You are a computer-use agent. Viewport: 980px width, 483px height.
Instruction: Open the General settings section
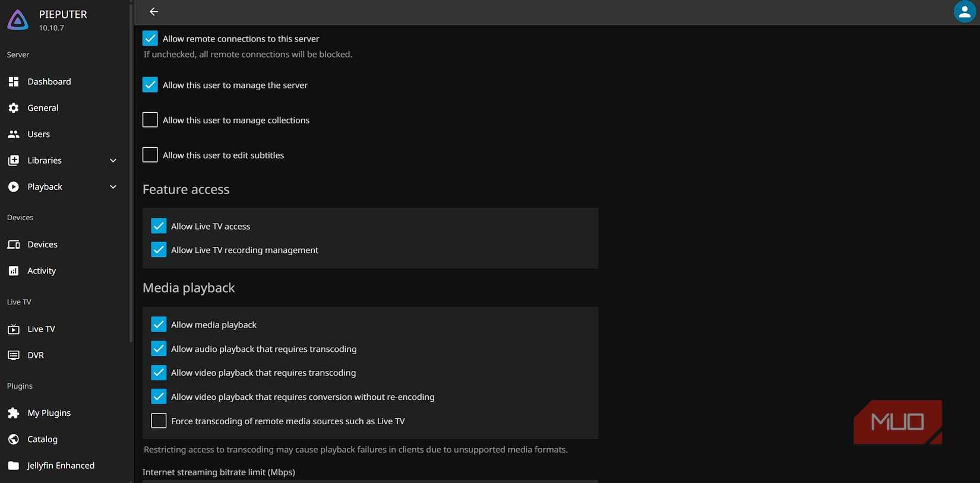(42, 107)
